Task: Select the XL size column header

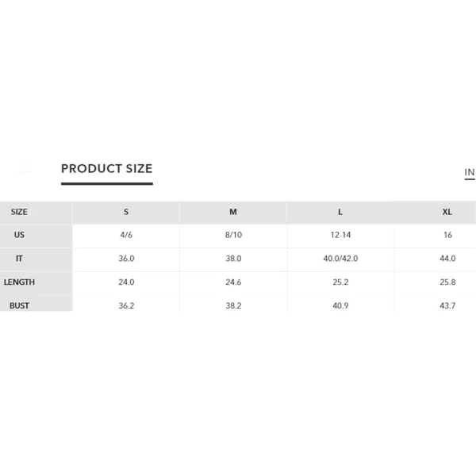Action: click(447, 212)
